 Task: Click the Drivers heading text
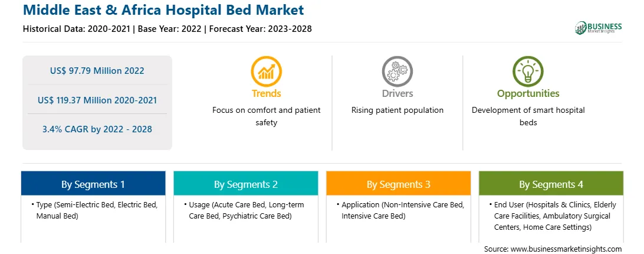pyautogui.click(x=397, y=93)
